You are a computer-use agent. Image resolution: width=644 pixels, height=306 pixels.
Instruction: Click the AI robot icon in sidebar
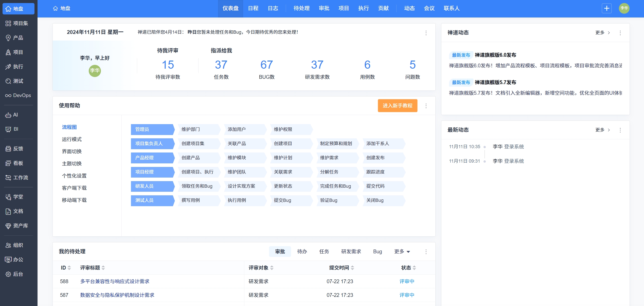coord(8,115)
